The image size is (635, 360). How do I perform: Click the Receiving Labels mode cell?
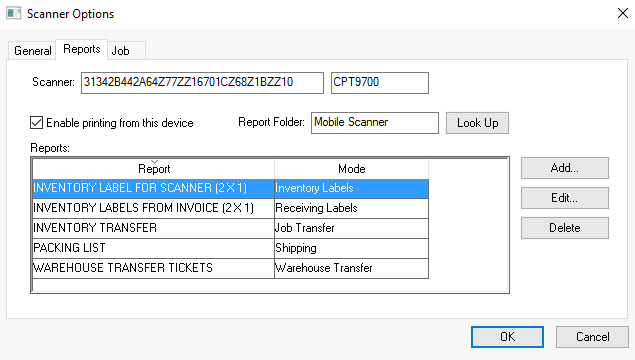(x=352, y=208)
